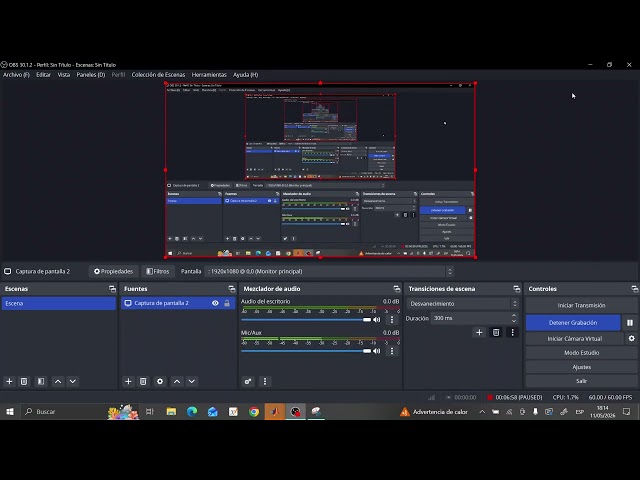Add a new scene with plus icon
This screenshot has height=480, width=640.
(x=9, y=381)
